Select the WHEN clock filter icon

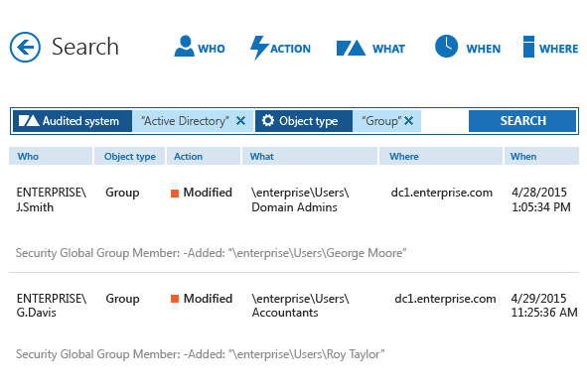coord(446,47)
